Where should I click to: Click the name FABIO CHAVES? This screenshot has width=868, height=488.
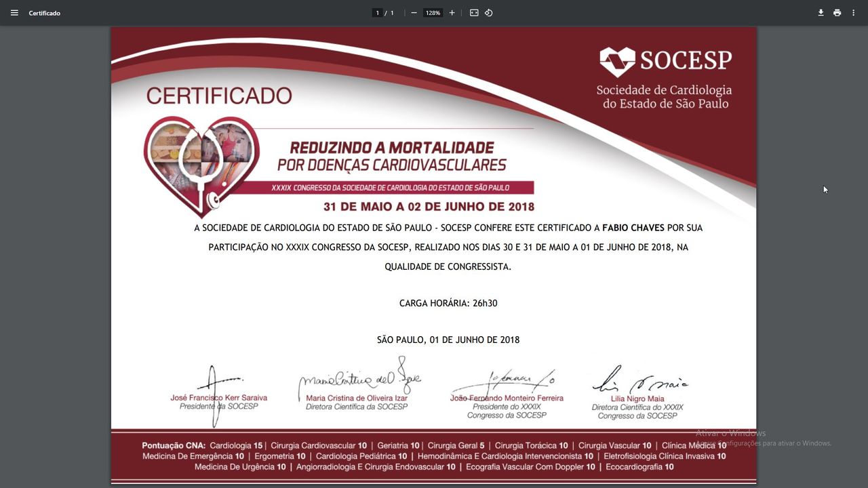[633, 228]
